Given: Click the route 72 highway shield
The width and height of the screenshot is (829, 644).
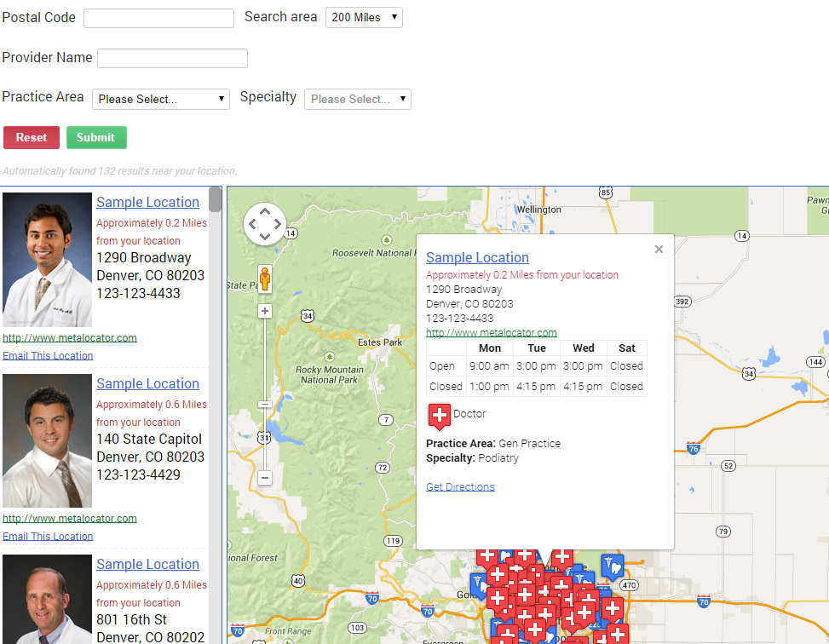Looking at the screenshot, I should [x=383, y=468].
